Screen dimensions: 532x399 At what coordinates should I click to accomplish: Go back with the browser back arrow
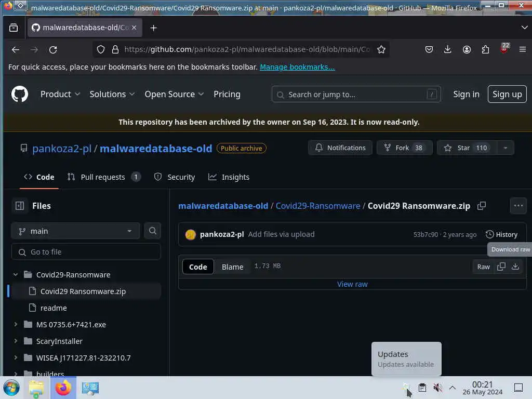click(15, 49)
